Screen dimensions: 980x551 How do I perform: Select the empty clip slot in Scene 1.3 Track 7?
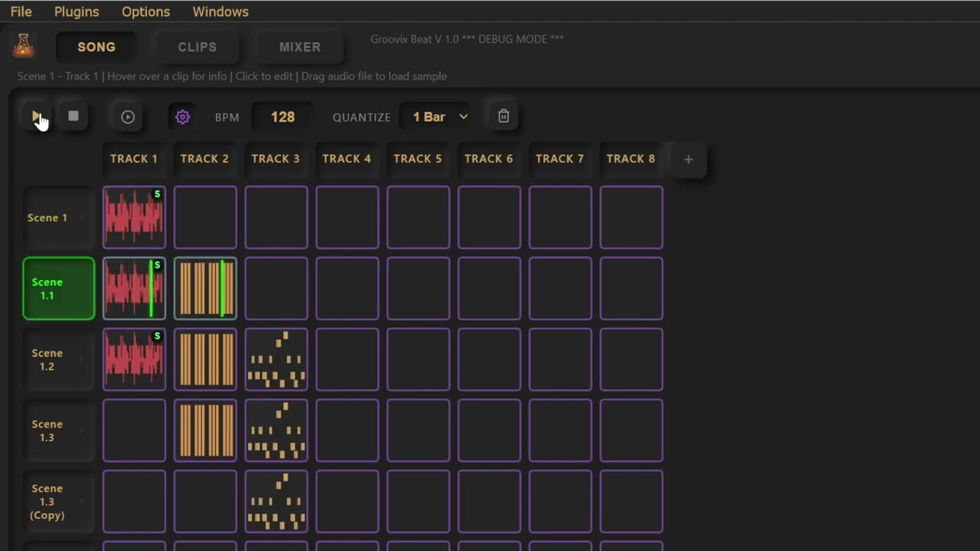pos(560,431)
